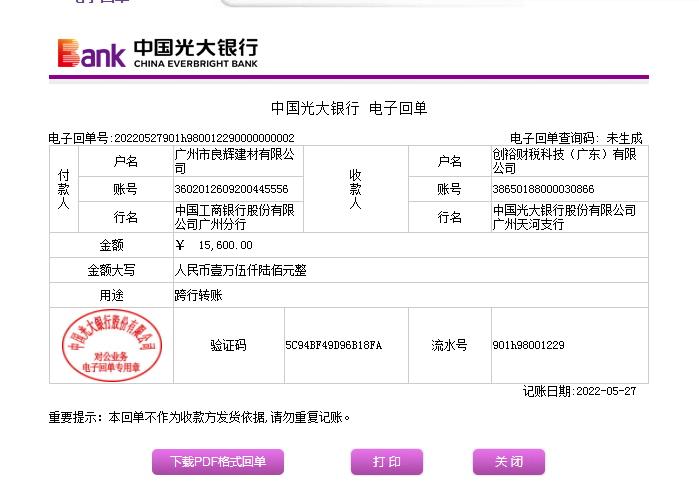Click the title 中国光大银行 电子回单
This screenshot has width=699, height=498.
point(349,108)
